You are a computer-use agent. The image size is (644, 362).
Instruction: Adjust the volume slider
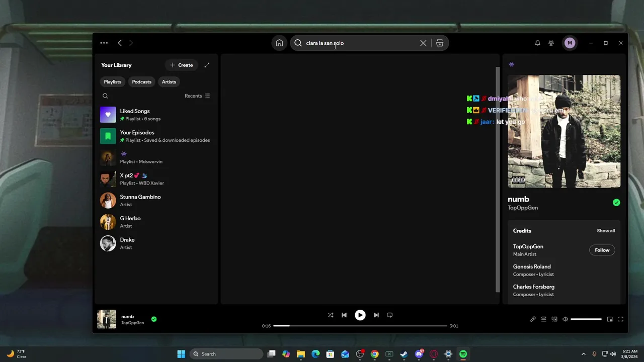586,319
